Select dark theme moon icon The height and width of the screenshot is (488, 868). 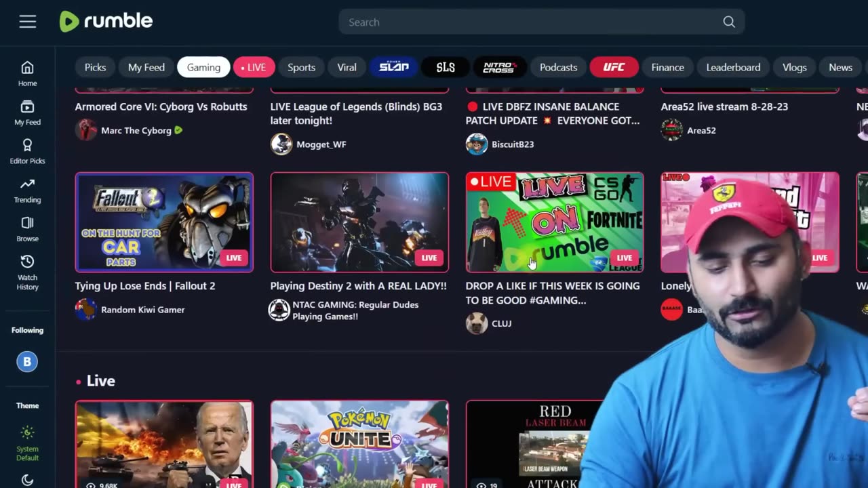tap(28, 480)
